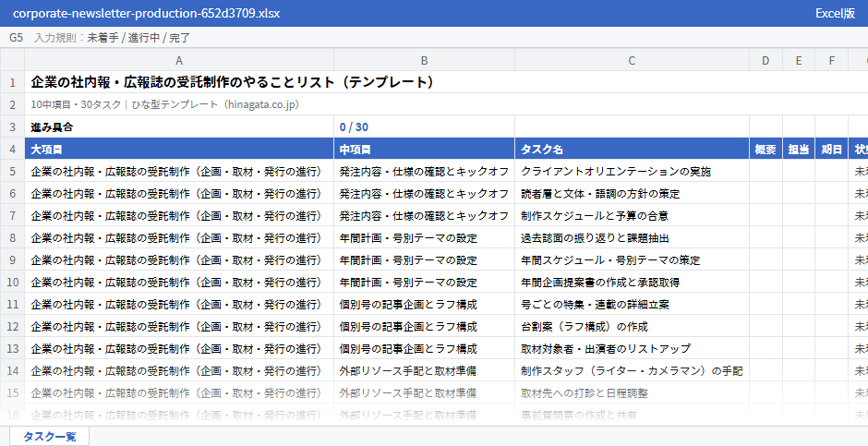
Task: Select task 取材対象者・出演者のリストアップ
Action: coord(632,348)
